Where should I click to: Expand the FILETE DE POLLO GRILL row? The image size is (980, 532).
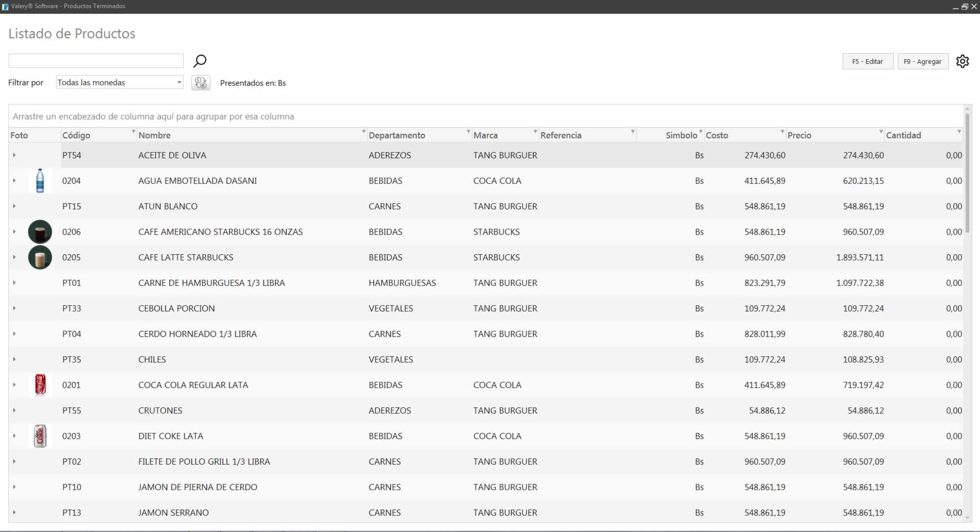tap(14, 462)
